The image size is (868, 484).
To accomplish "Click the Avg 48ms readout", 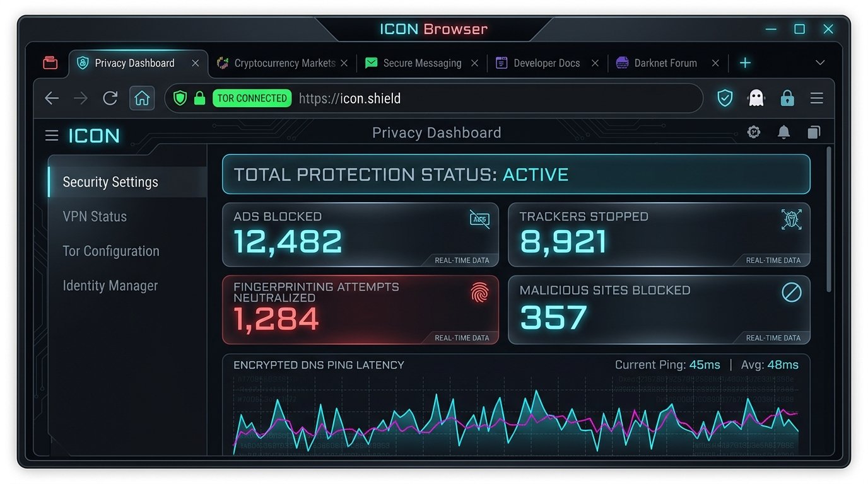I will pyautogui.click(x=770, y=365).
